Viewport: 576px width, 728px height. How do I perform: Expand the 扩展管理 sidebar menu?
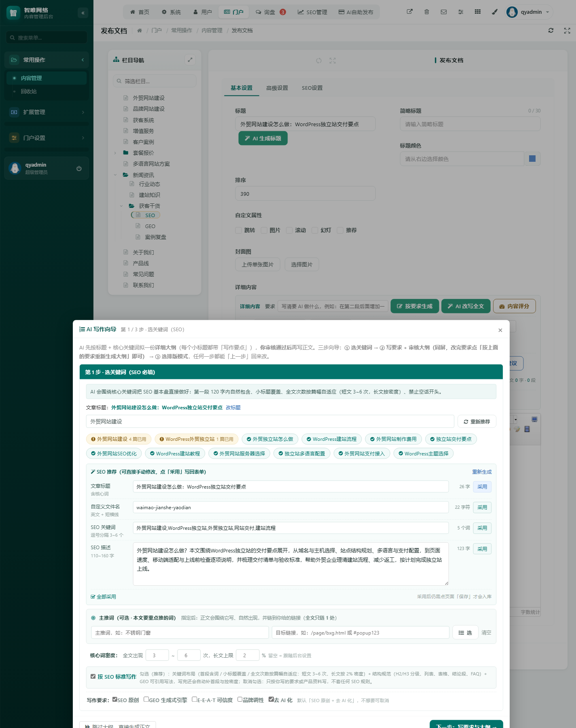pyautogui.click(x=47, y=112)
